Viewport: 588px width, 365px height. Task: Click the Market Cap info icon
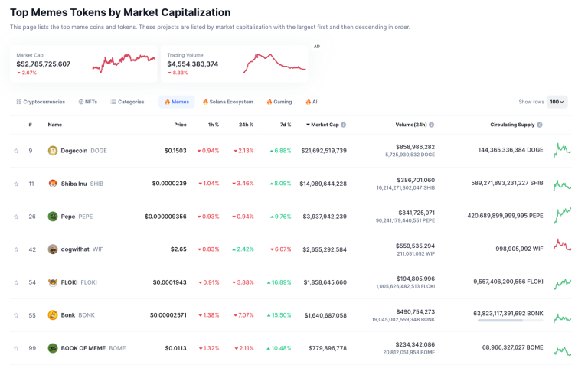coord(343,125)
